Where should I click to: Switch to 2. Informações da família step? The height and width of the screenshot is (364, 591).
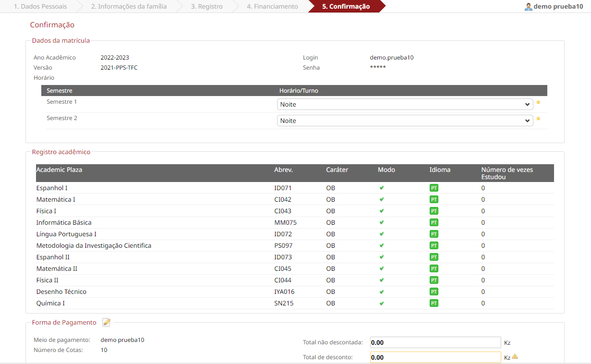click(129, 7)
